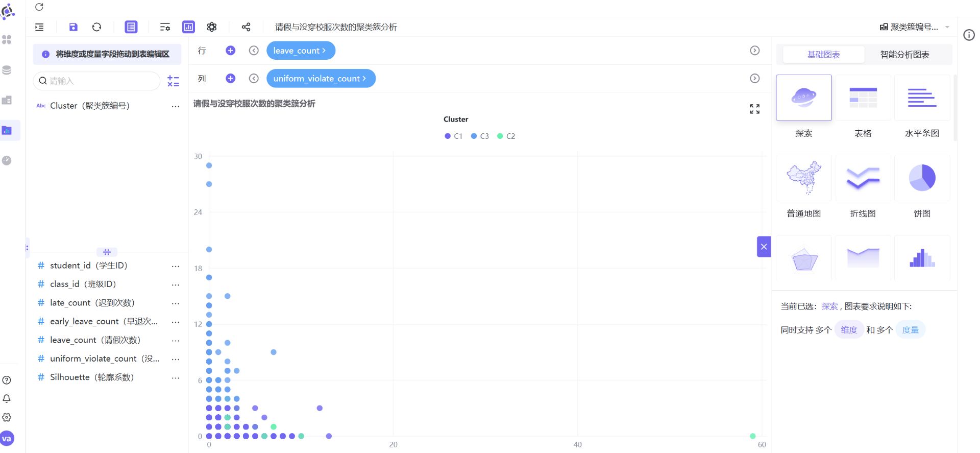Image resolution: width=980 pixels, height=453 pixels.
Task: Click the calculated field plus-minus icon
Action: click(174, 81)
